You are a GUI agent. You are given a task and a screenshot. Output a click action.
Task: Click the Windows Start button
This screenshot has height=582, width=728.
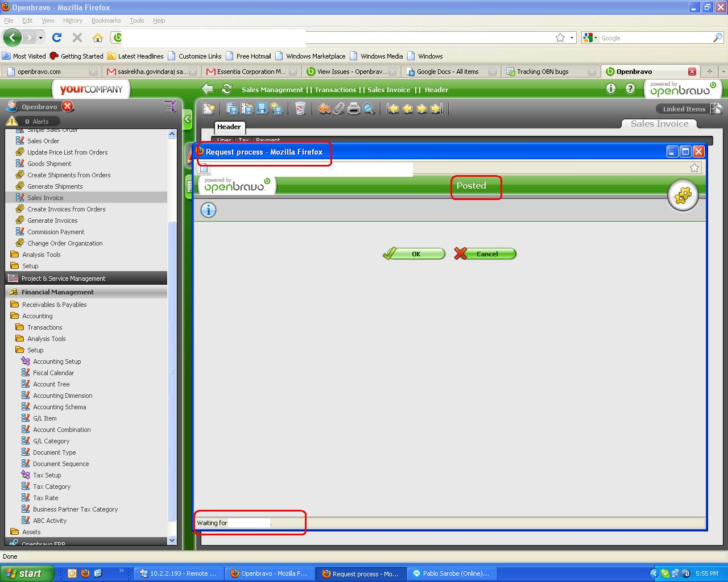pyautogui.click(x=27, y=573)
